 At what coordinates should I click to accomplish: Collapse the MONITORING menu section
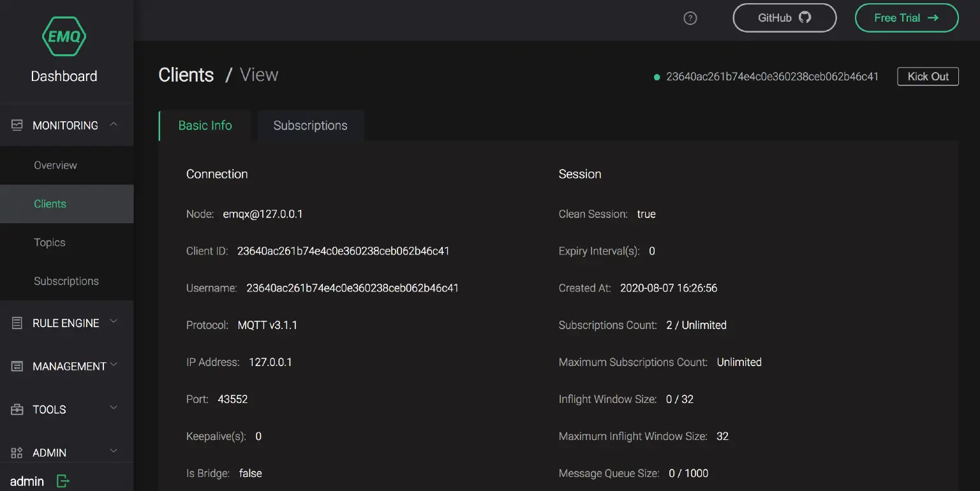point(114,124)
